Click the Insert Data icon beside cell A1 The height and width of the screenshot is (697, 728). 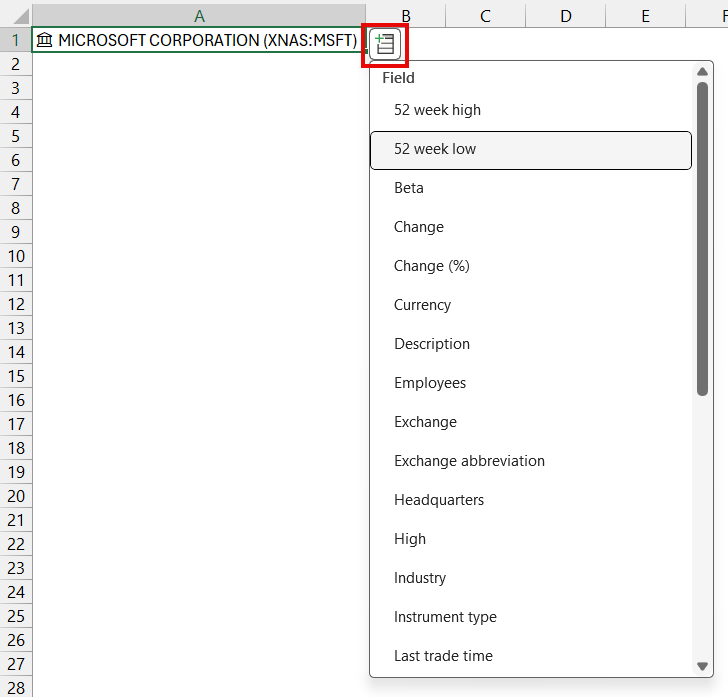coord(385,45)
